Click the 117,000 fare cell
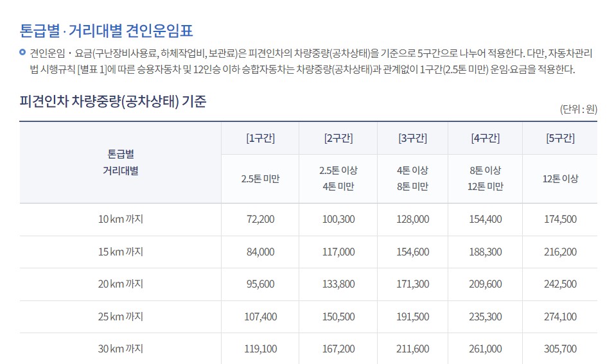This screenshot has width=614, height=364. pyautogui.click(x=338, y=252)
